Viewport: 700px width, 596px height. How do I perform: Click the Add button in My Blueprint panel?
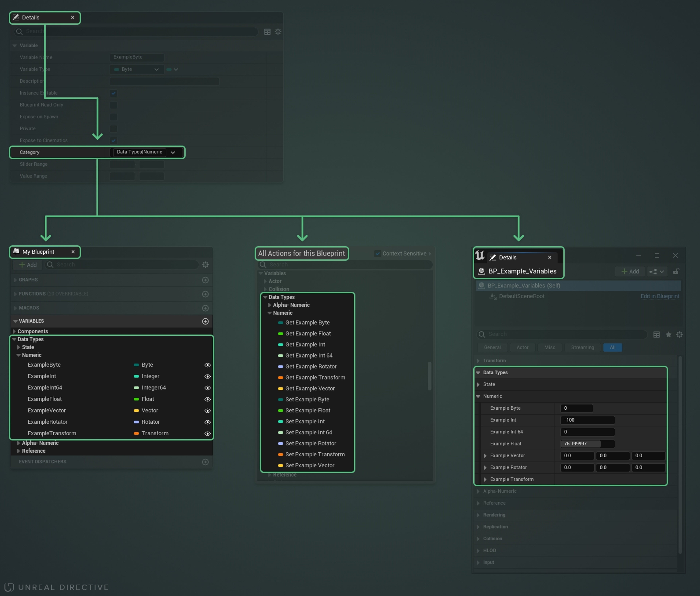pyautogui.click(x=28, y=265)
